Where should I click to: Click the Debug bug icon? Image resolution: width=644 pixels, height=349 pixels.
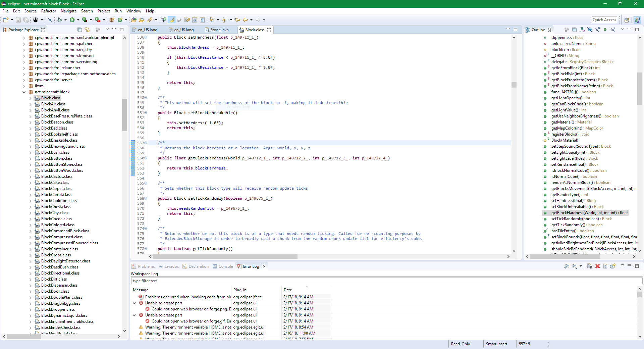(59, 20)
